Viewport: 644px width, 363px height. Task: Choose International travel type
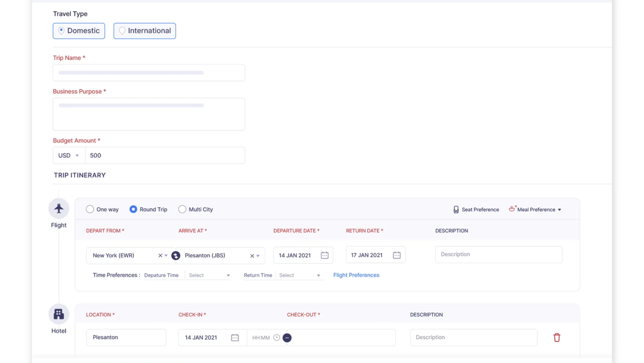(x=145, y=31)
